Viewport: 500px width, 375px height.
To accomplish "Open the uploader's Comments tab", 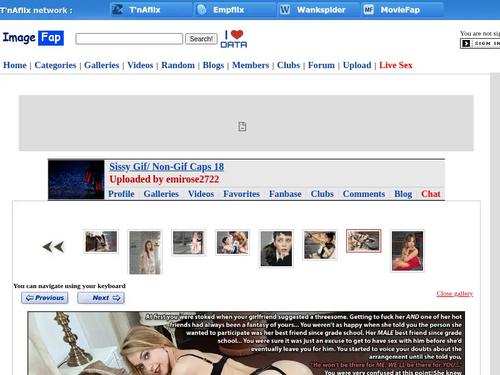I will click(364, 194).
